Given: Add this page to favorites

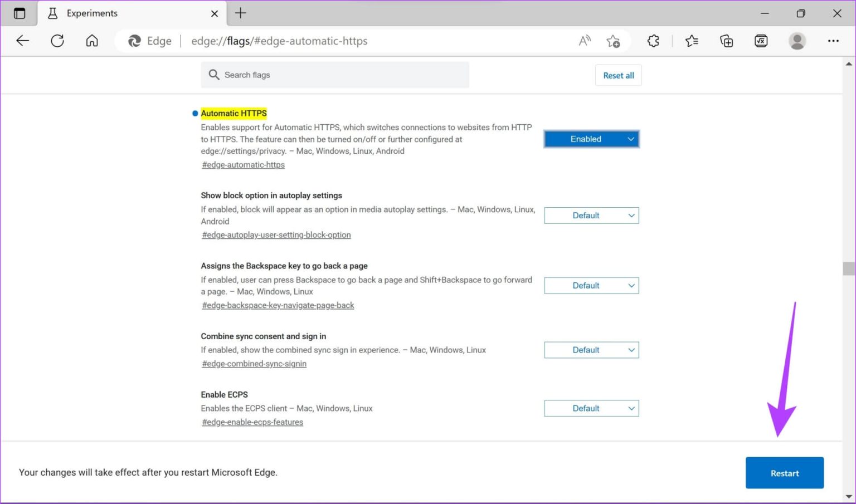Looking at the screenshot, I should 613,41.
